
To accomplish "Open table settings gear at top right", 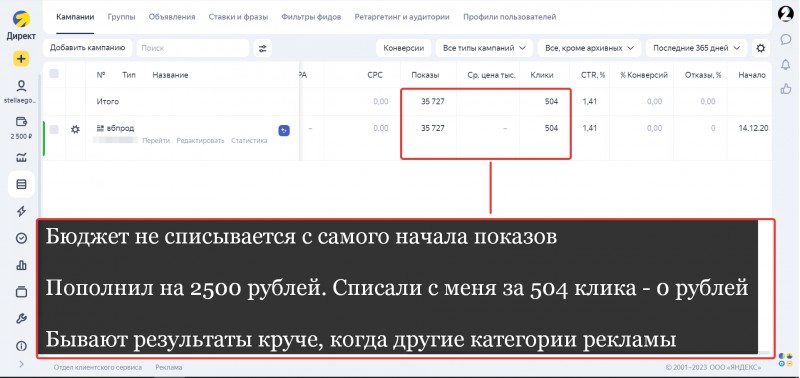I will tap(761, 48).
